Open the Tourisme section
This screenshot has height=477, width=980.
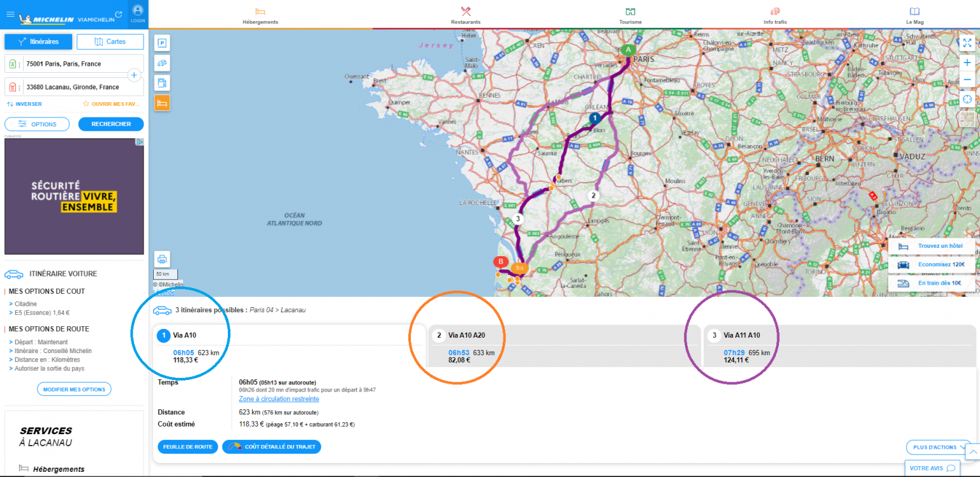630,15
